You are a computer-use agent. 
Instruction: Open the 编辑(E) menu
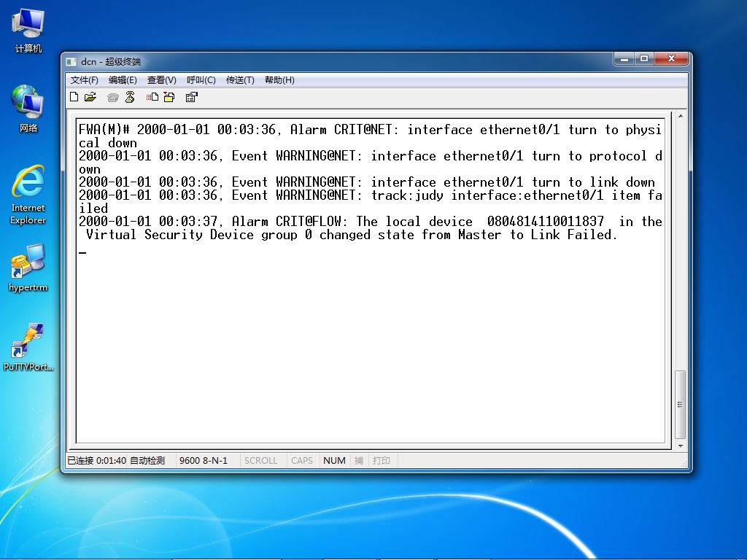coord(123,80)
